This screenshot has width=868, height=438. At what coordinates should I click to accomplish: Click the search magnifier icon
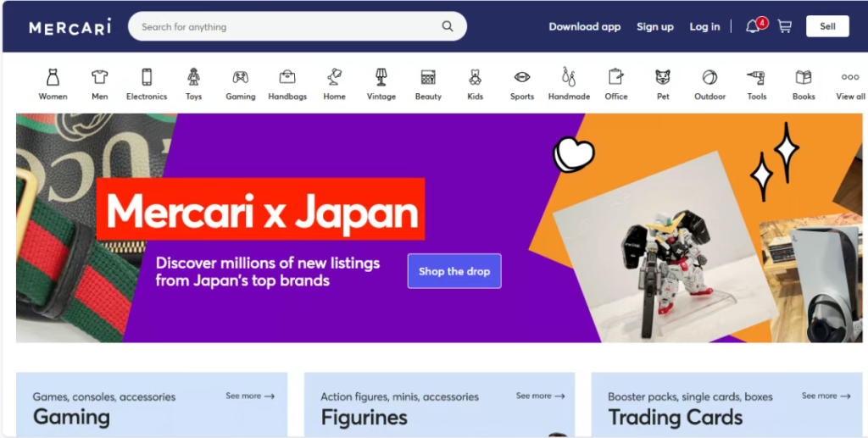tap(448, 26)
